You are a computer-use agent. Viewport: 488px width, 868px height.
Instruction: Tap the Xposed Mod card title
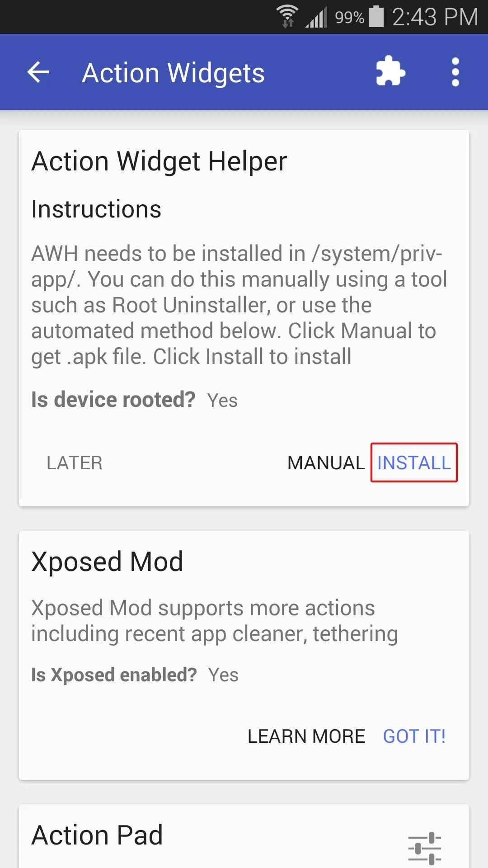click(107, 561)
